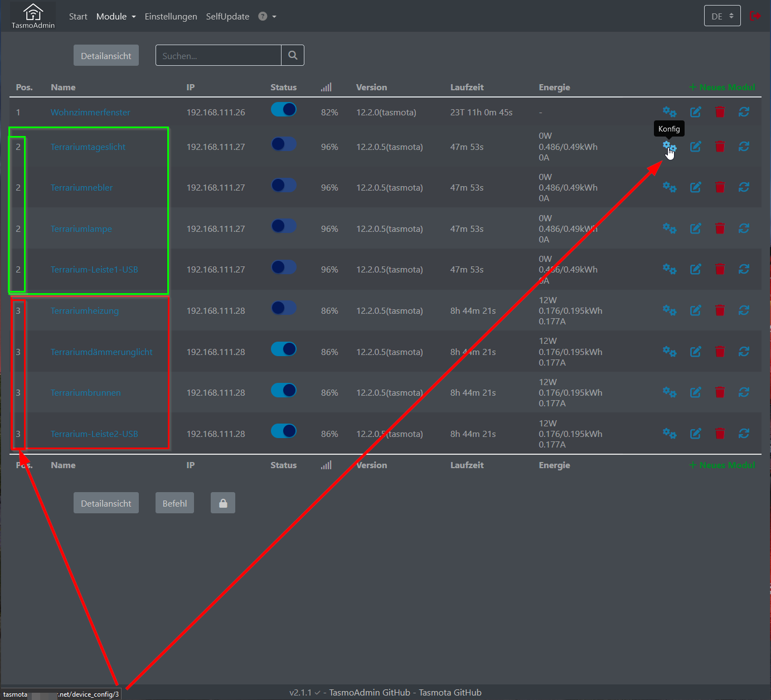Open Konfig settings for Terrariumtageslicht
Image resolution: width=771 pixels, height=700 pixels.
point(669,147)
